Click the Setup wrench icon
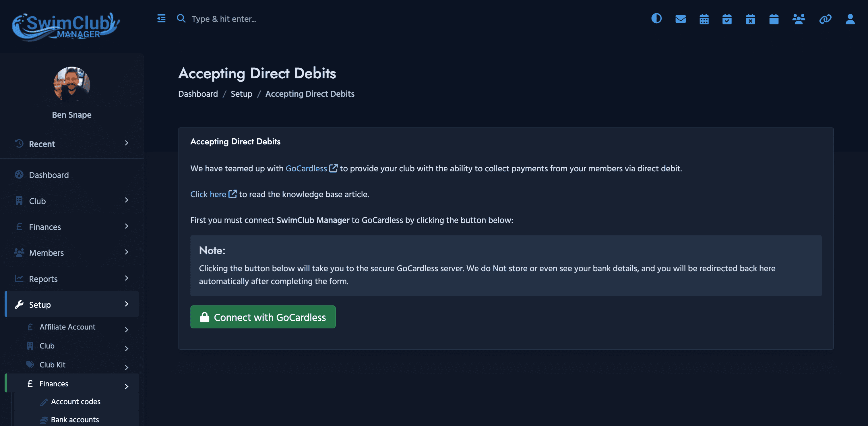Screen dimensions: 868x426 (19, 304)
